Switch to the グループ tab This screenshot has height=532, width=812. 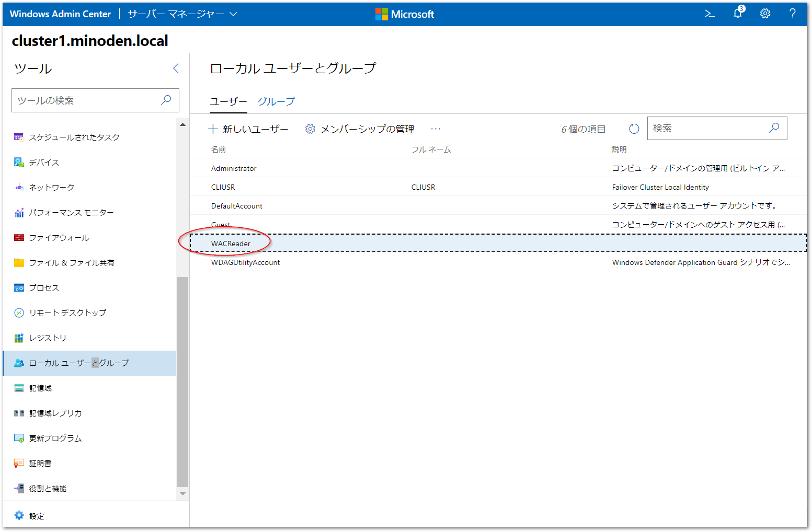click(x=276, y=101)
